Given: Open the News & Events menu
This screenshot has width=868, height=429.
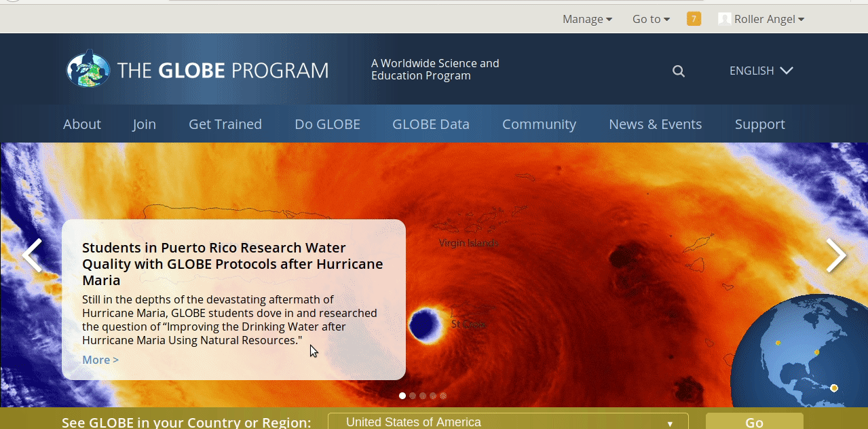Looking at the screenshot, I should 655,124.
